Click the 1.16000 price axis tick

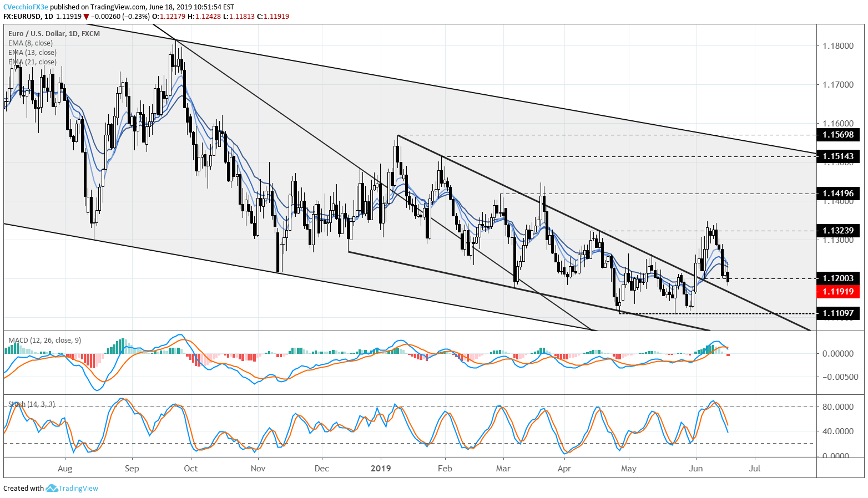[838, 123]
